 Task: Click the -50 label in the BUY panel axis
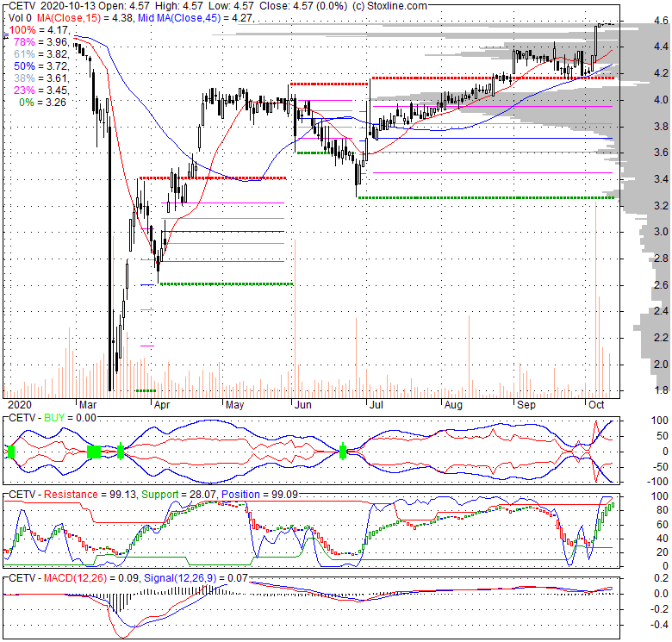pyautogui.click(x=660, y=467)
